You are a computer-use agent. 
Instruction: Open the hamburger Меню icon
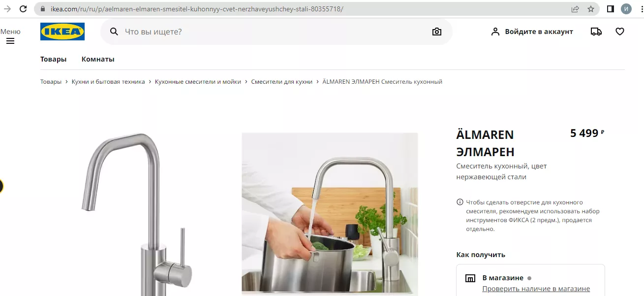(x=10, y=41)
